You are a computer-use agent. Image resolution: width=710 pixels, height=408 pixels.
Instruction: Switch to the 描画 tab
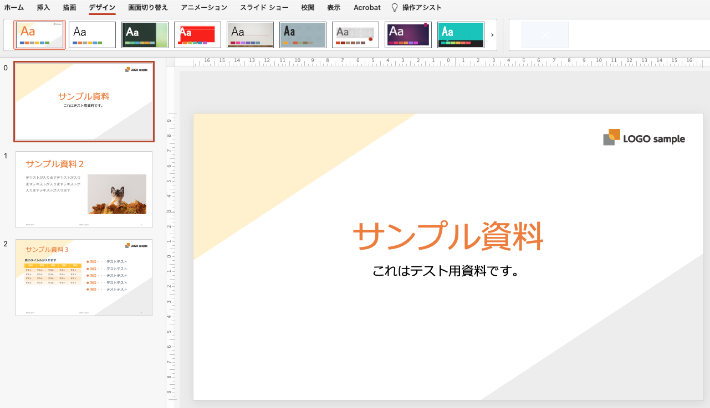click(x=69, y=7)
